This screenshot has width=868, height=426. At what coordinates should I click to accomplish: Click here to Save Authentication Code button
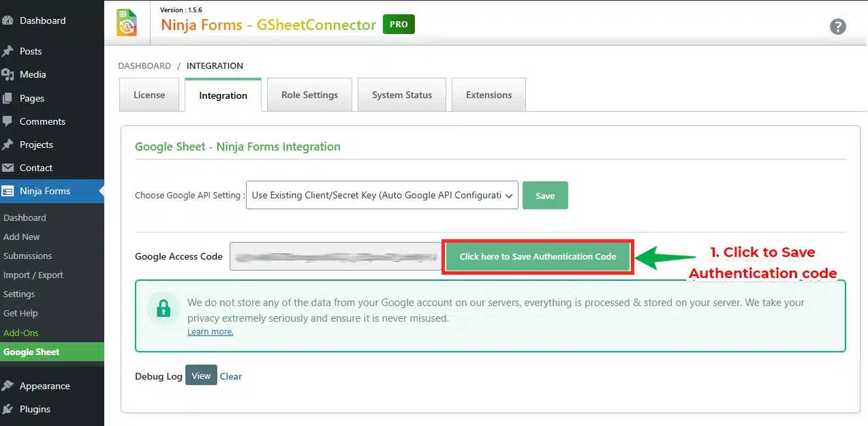[538, 257]
